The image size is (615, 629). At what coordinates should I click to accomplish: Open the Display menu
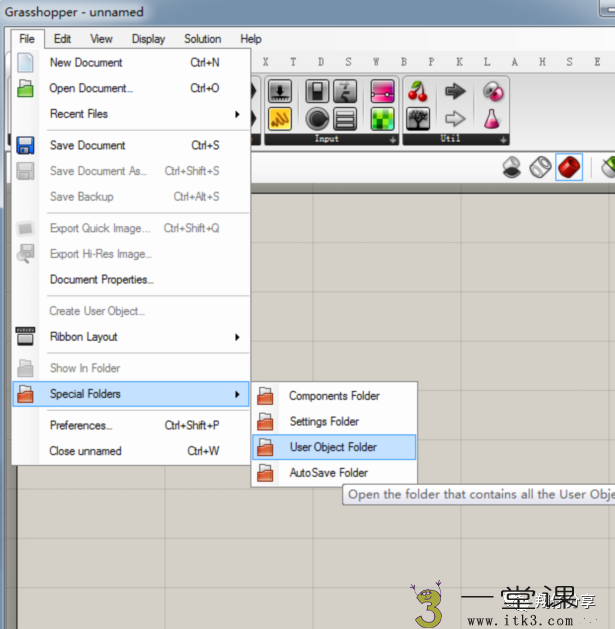(148, 39)
